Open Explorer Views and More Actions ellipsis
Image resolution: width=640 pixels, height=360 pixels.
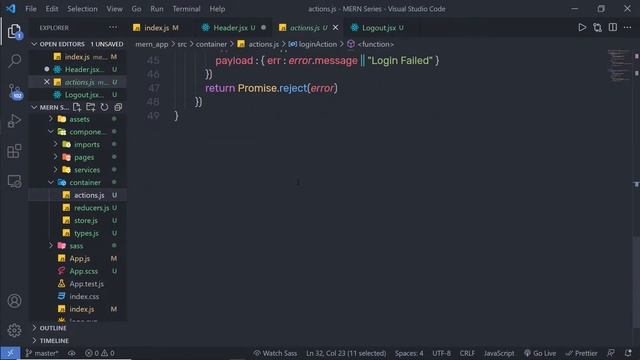113,27
